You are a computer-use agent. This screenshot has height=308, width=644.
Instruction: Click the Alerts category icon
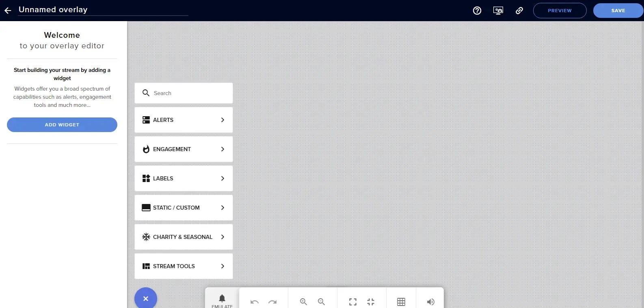(x=146, y=120)
